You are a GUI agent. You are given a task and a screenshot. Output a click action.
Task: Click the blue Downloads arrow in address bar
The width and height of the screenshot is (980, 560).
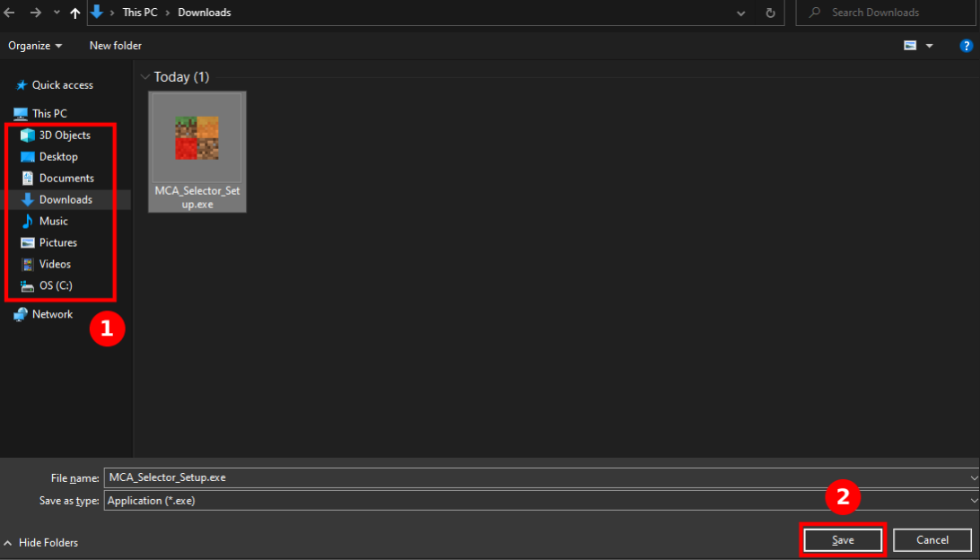point(97,12)
